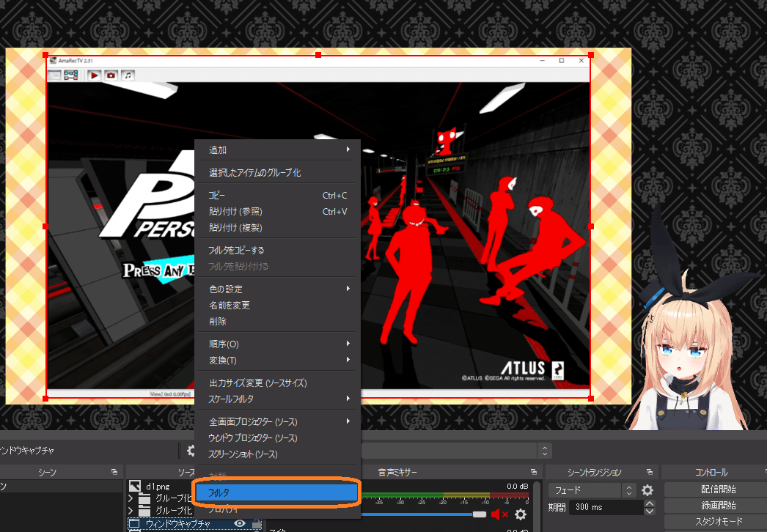Click the コントロール panel title
Screen dimensions: 767x532
tap(711, 473)
